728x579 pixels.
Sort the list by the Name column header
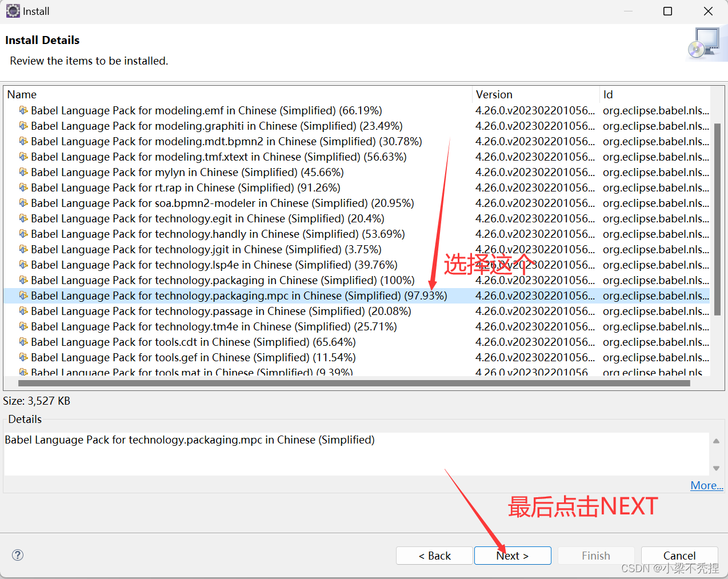(x=238, y=94)
